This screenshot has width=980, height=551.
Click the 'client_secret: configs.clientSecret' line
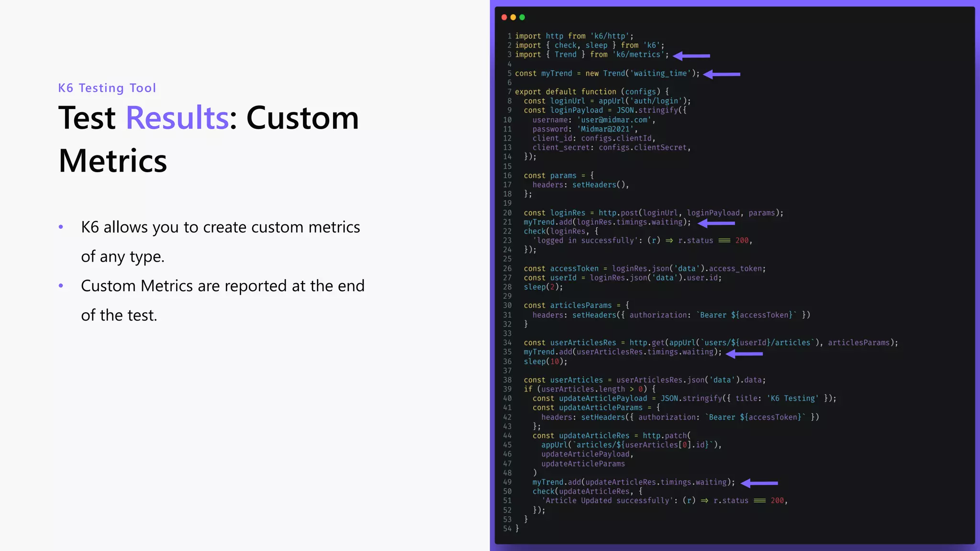click(x=612, y=148)
